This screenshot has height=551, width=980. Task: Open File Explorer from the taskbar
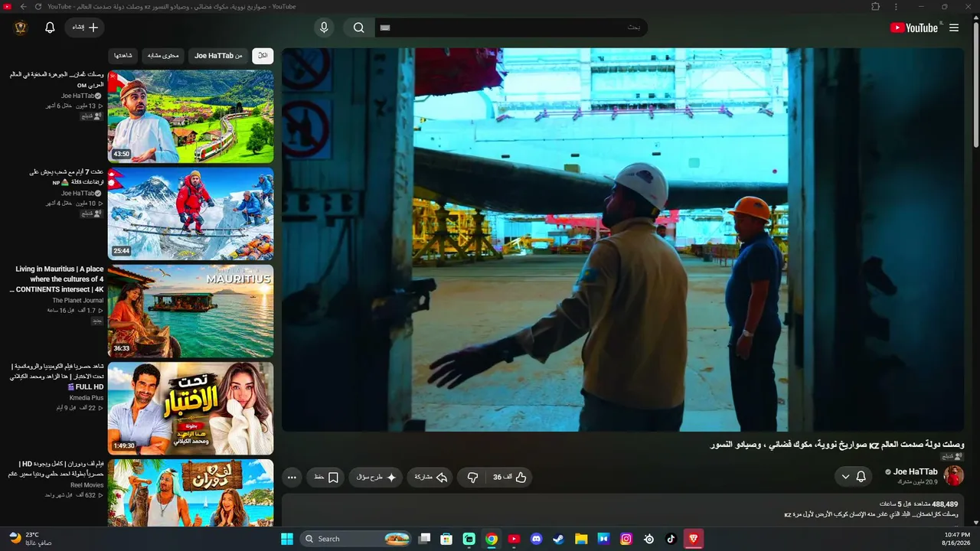tap(581, 539)
